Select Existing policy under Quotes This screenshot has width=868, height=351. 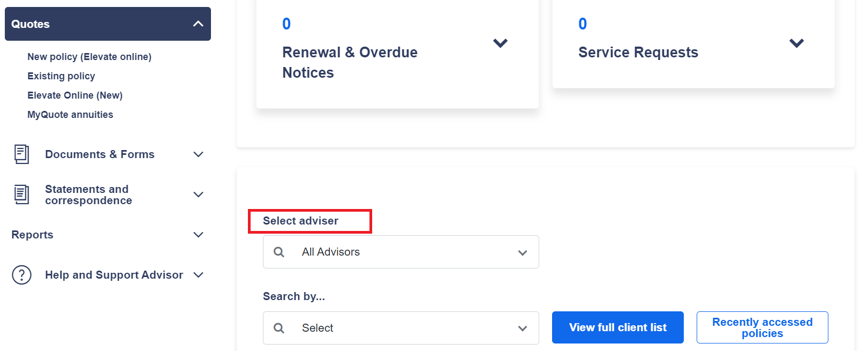[x=61, y=76]
